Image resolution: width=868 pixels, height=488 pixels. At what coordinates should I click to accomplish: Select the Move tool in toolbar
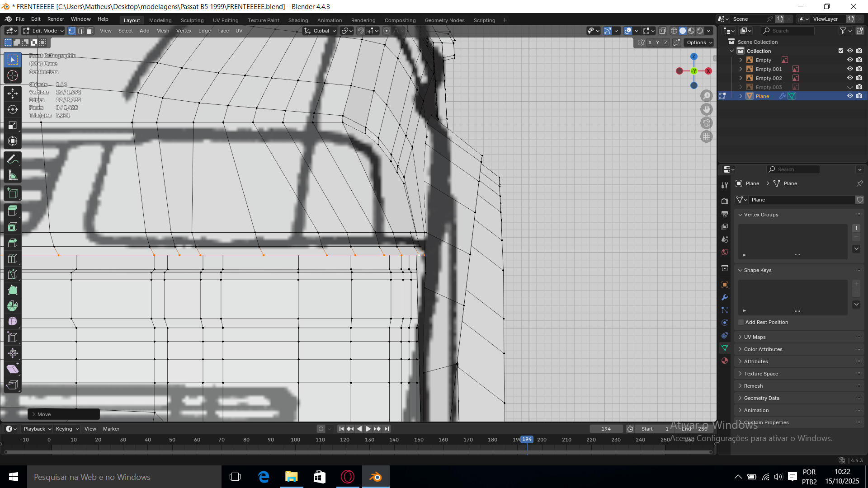click(x=13, y=94)
